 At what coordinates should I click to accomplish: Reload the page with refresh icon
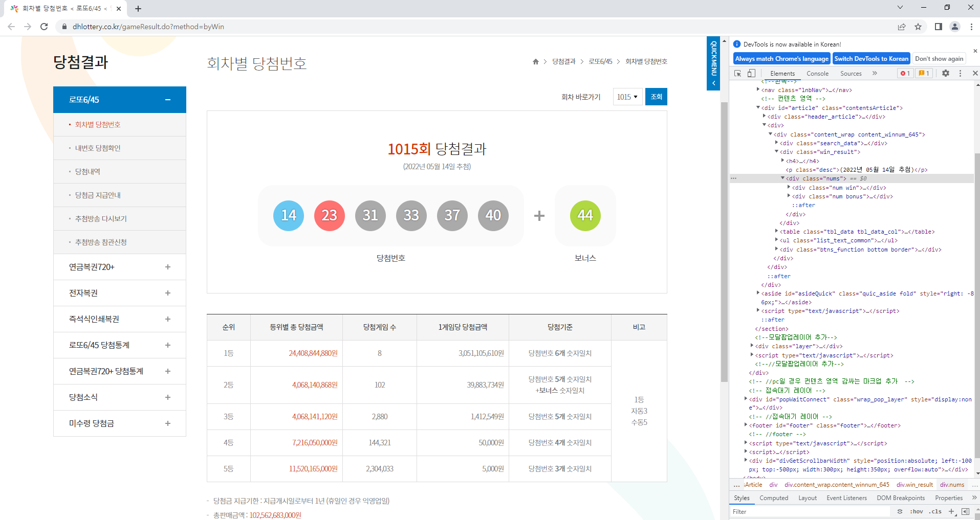44,27
